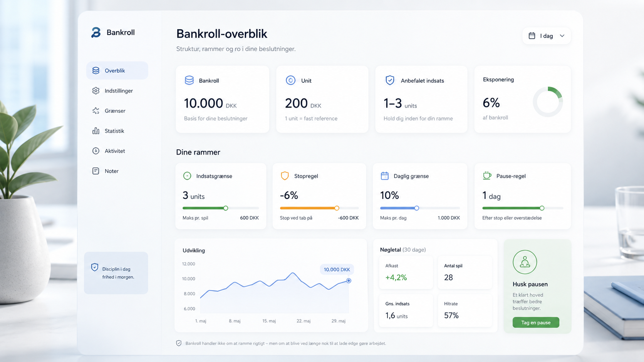Click the 12.000 y-axis label
The image size is (644, 362).
pos(188,264)
